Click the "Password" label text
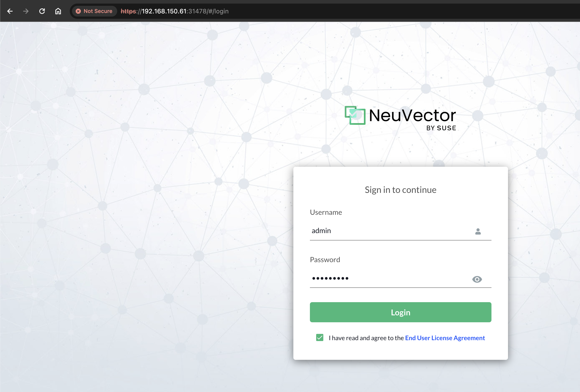 tap(325, 259)
